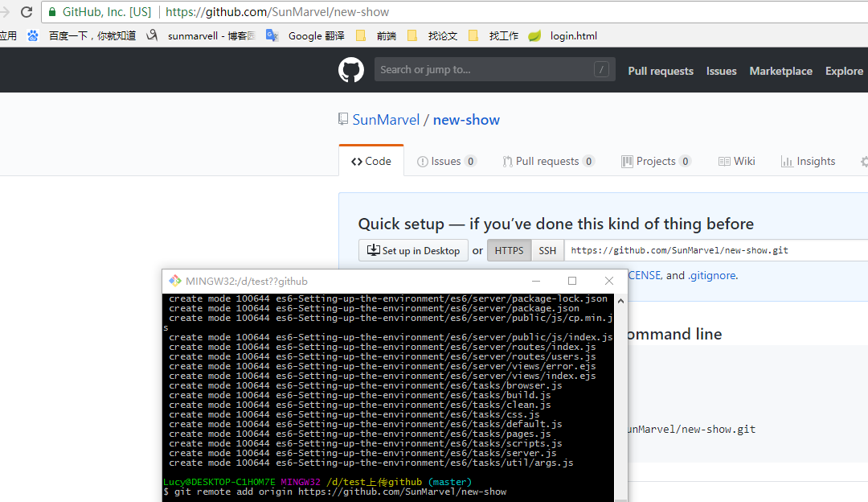The image size is (868, 502).
Task: Open the 前端 bookmark folder
Action: tap(376, 36)
